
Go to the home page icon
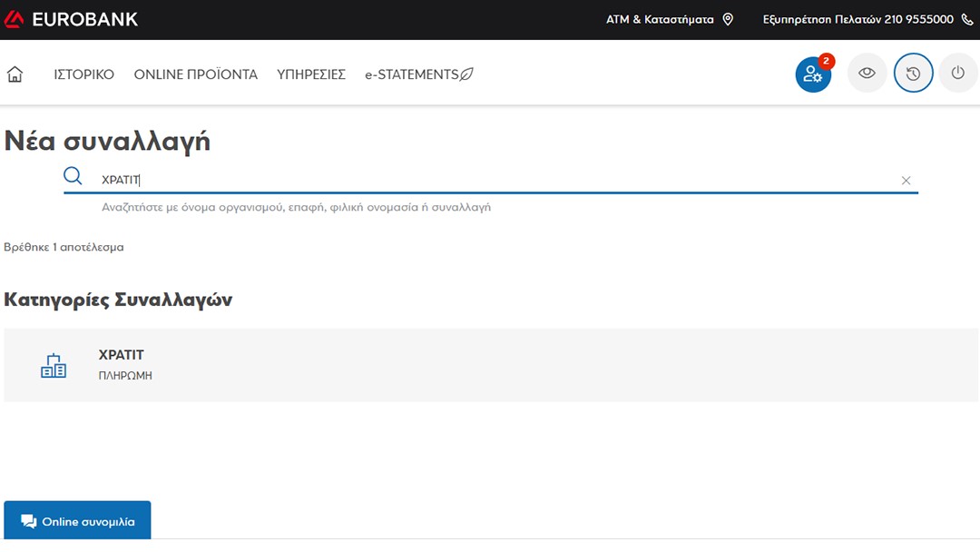point(15,74)
